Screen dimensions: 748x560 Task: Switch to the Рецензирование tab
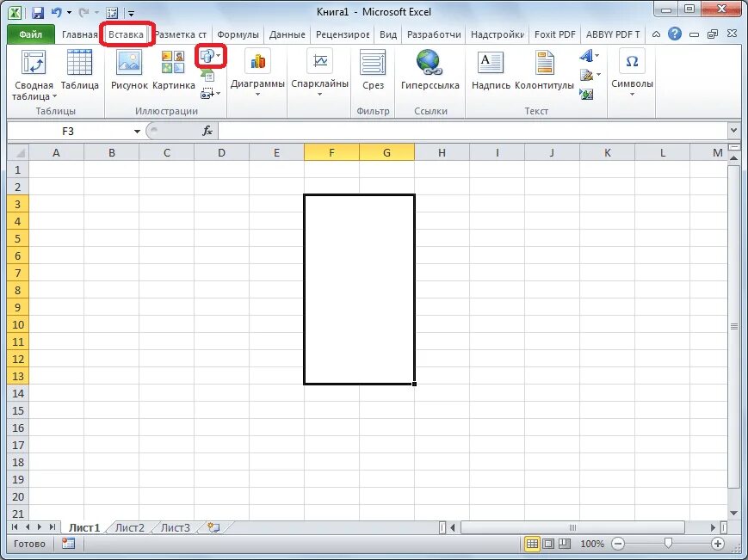click(343, 34)
